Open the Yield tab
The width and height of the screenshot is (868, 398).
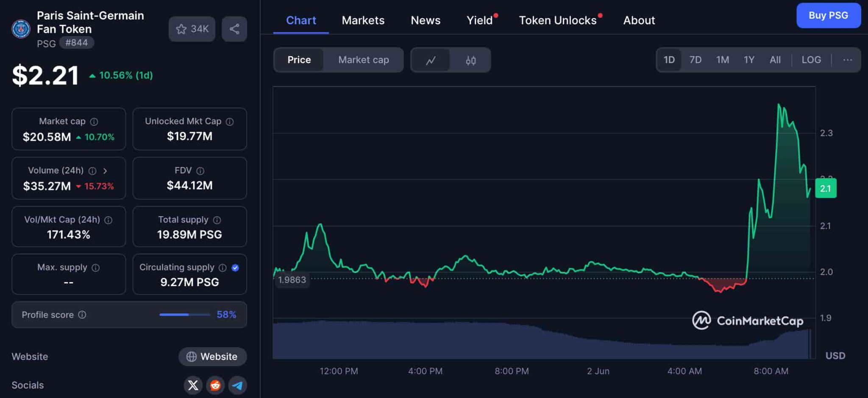(x=480, y=20)
